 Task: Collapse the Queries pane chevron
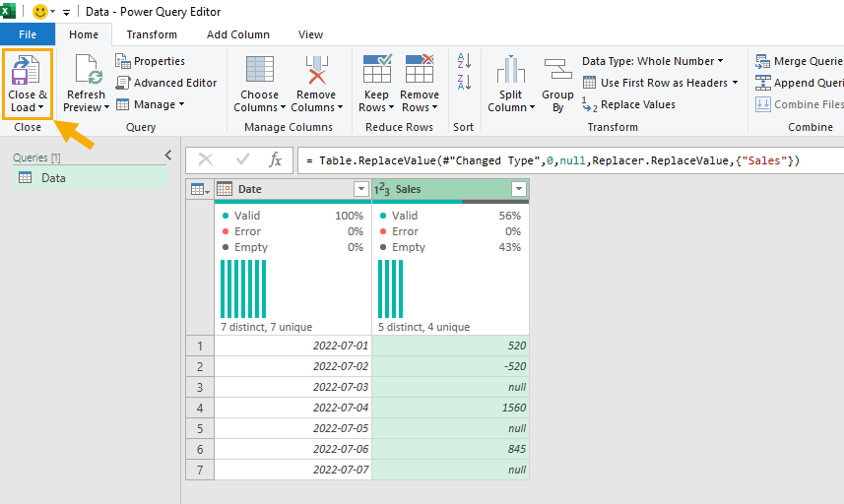(x=168, y=156)
